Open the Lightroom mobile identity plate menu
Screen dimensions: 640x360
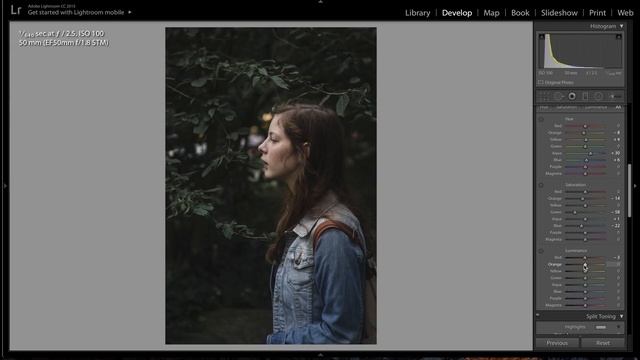point(130,12)
